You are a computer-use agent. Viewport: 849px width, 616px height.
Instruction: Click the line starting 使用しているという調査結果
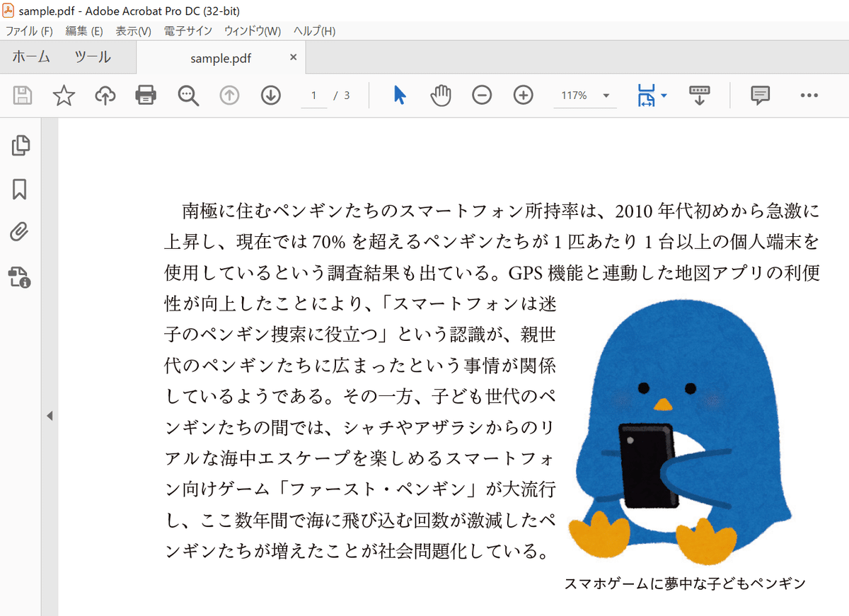pyautogui.click(x=492, y=273)
